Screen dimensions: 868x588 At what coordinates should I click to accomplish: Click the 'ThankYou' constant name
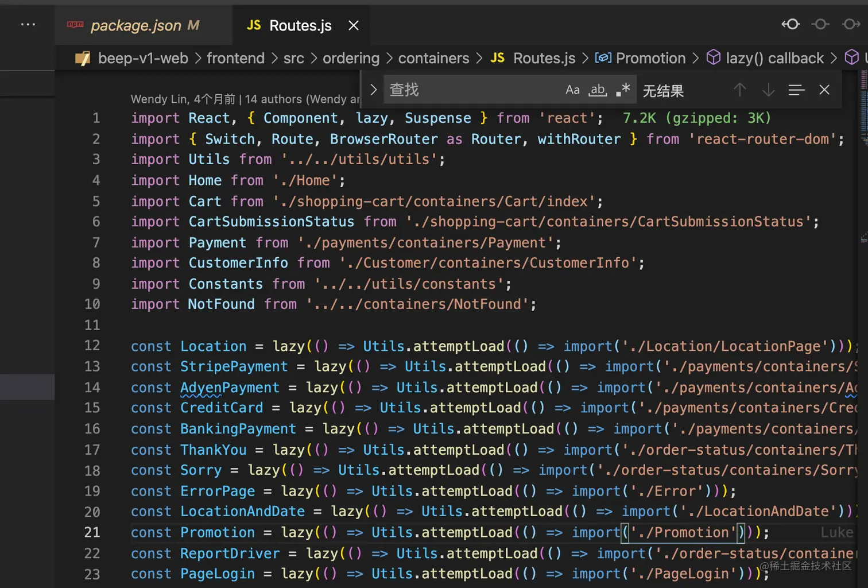[x=214, y=450]
